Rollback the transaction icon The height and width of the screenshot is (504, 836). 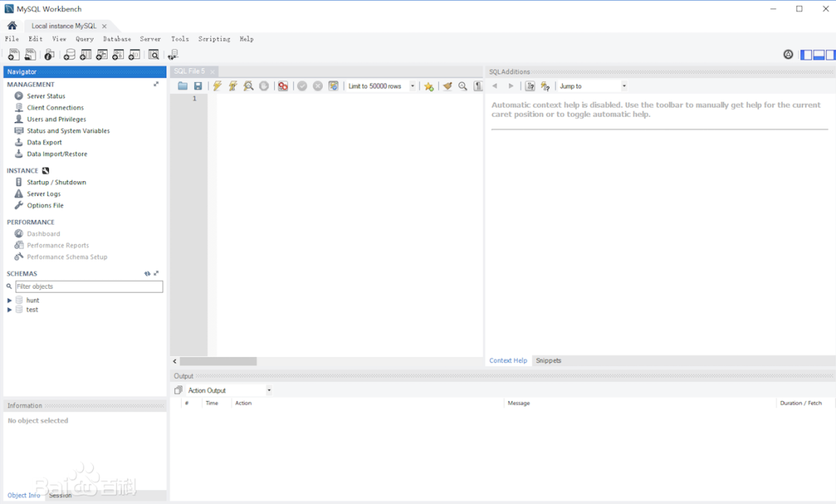pyautogui.click(x=318, y=86)
